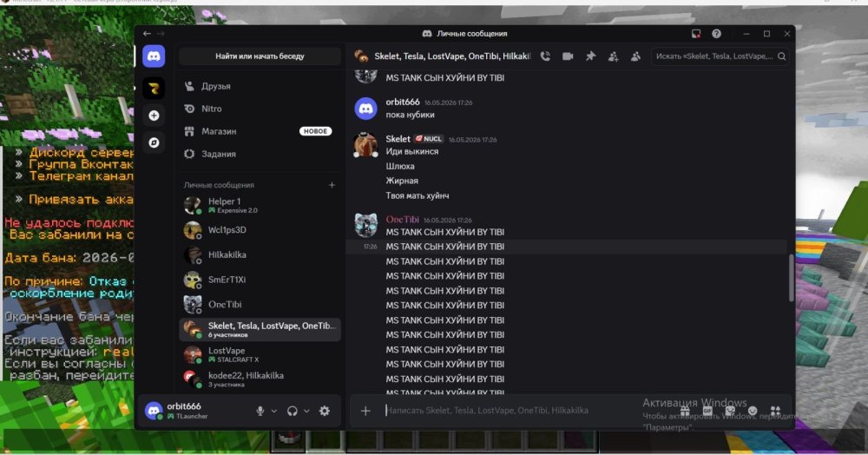Image resolution: width=868 pixels, height=455 pixels.
Task: Select the Skelet, Tesla, LostVape group chat
Action: pos(260,329)
